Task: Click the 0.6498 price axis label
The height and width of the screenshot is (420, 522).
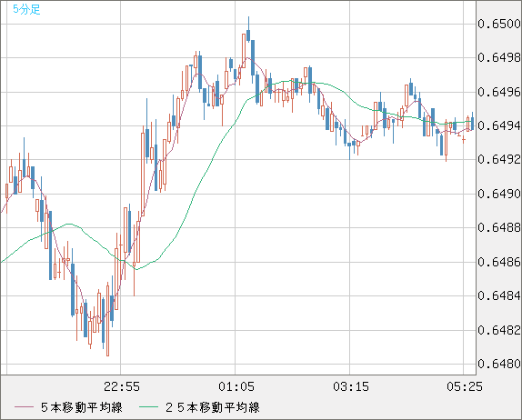Action: coord(499,58)
